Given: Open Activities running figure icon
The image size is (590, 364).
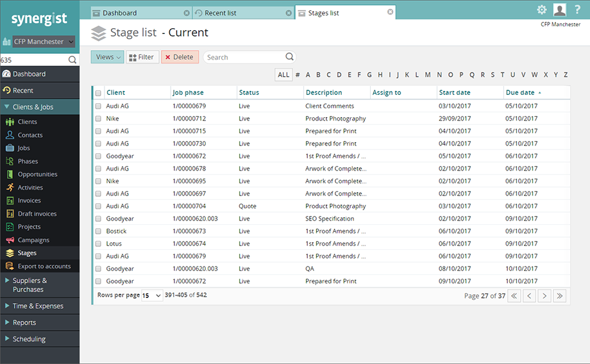Looking at the screenshot, I should tap(10, 187).
